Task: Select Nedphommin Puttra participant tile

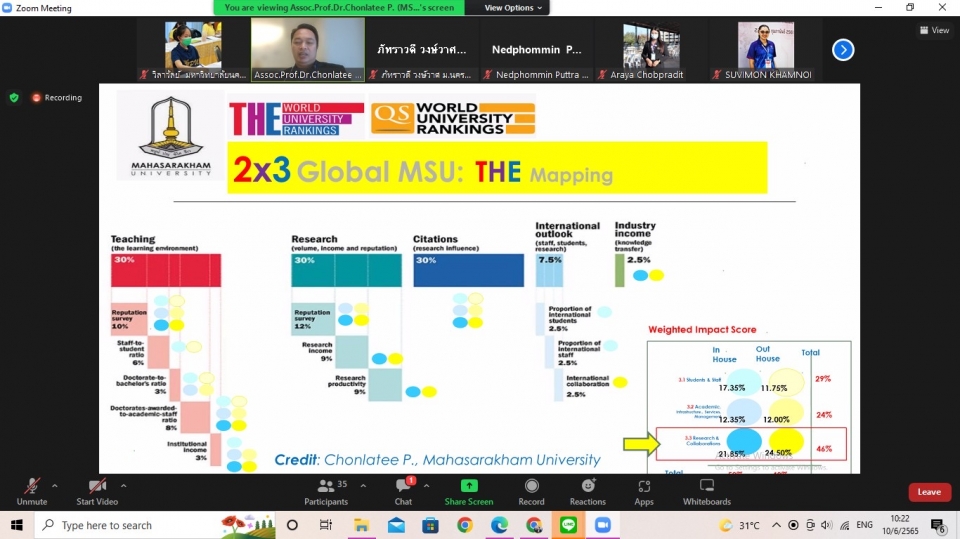Action: (536, 49)
